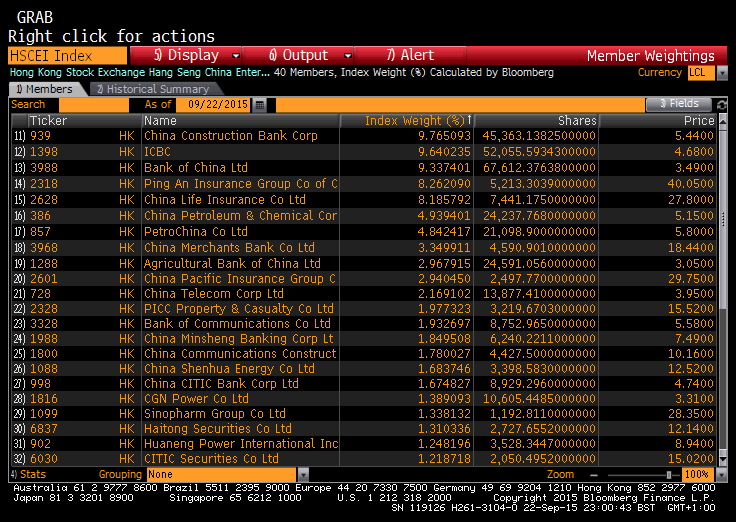
Task: Sort by the Name column header
Action: point(240,121)
